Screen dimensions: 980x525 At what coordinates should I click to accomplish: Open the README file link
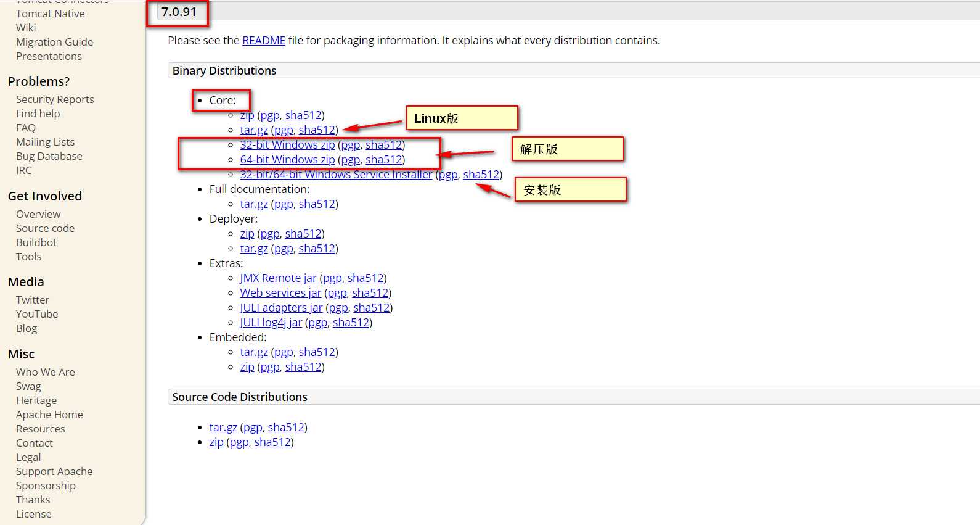coord(264,41)
